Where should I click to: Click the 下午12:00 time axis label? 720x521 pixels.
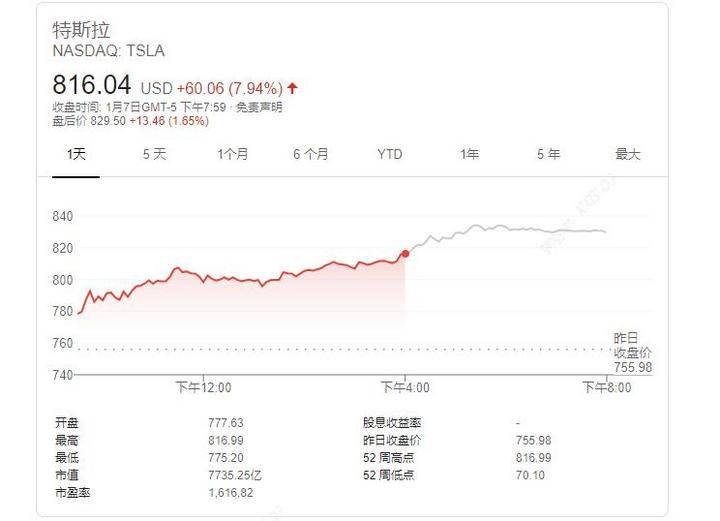pos(203,387)
